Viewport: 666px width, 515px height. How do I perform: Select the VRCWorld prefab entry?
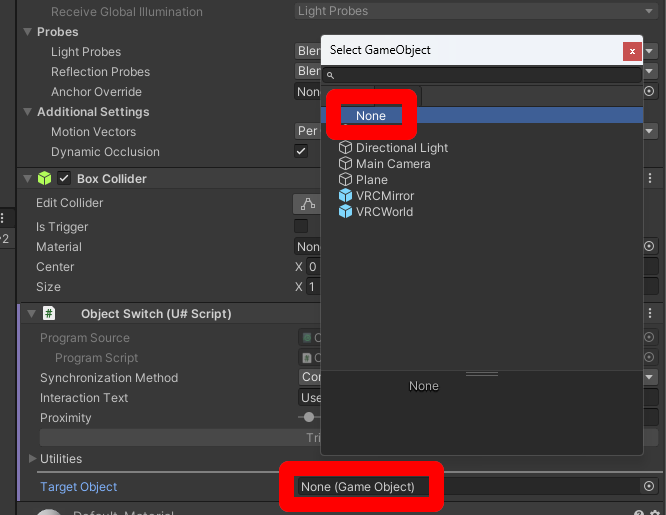[384, 212]
